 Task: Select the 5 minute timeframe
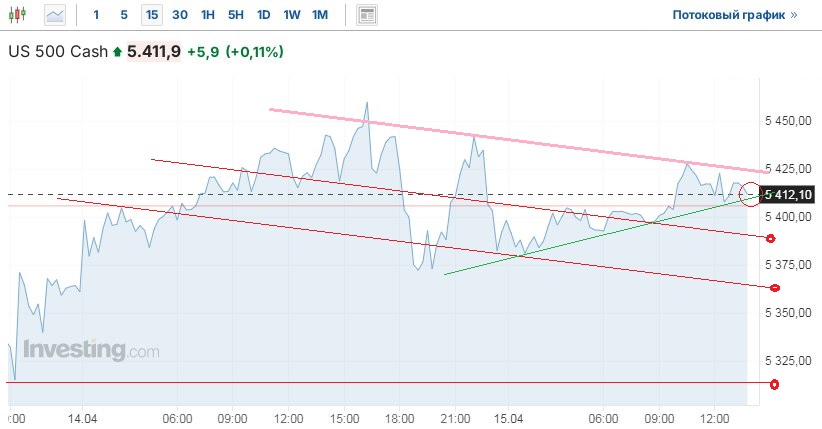(x=124, y=15)
